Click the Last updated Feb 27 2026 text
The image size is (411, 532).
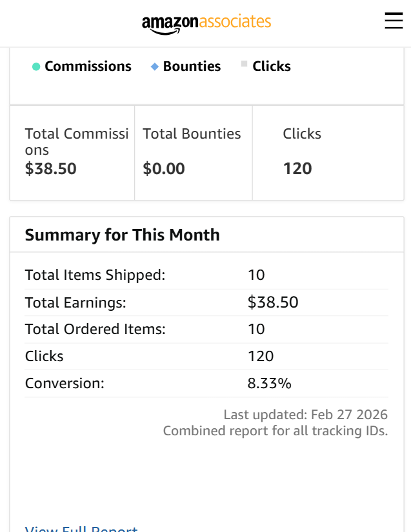click(x=305, y=415)
